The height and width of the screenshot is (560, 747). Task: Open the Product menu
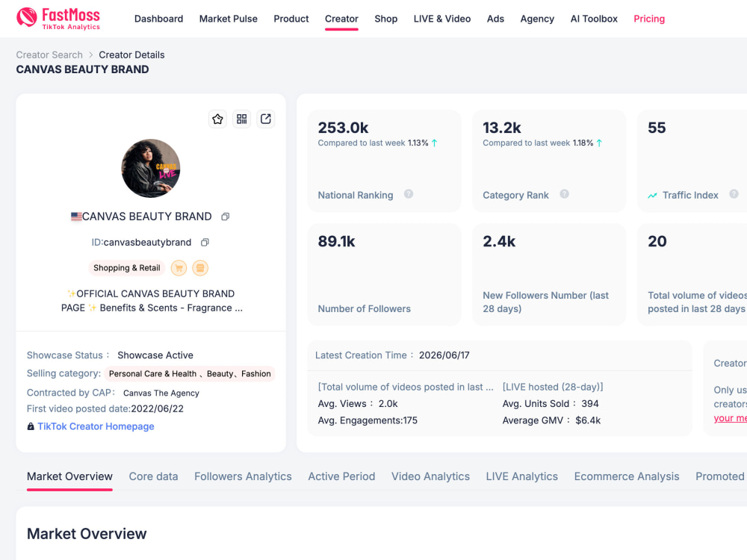291,19
